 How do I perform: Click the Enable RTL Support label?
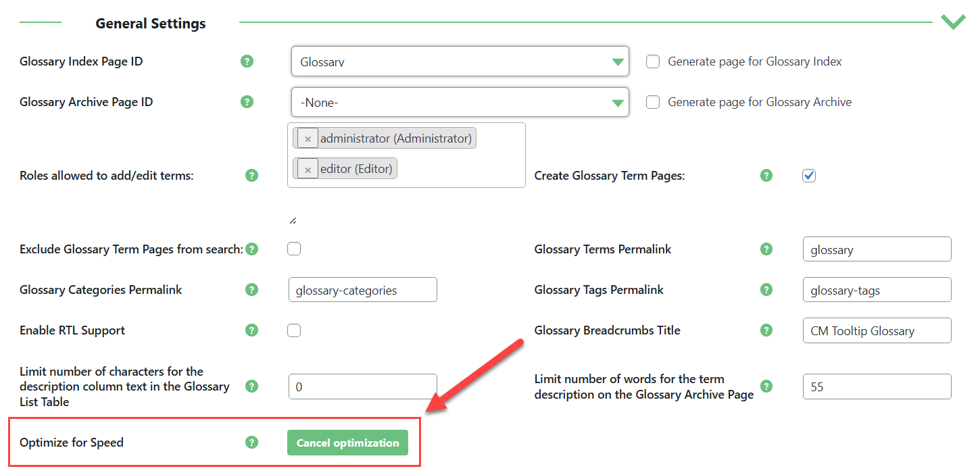[x=72, y=330]
